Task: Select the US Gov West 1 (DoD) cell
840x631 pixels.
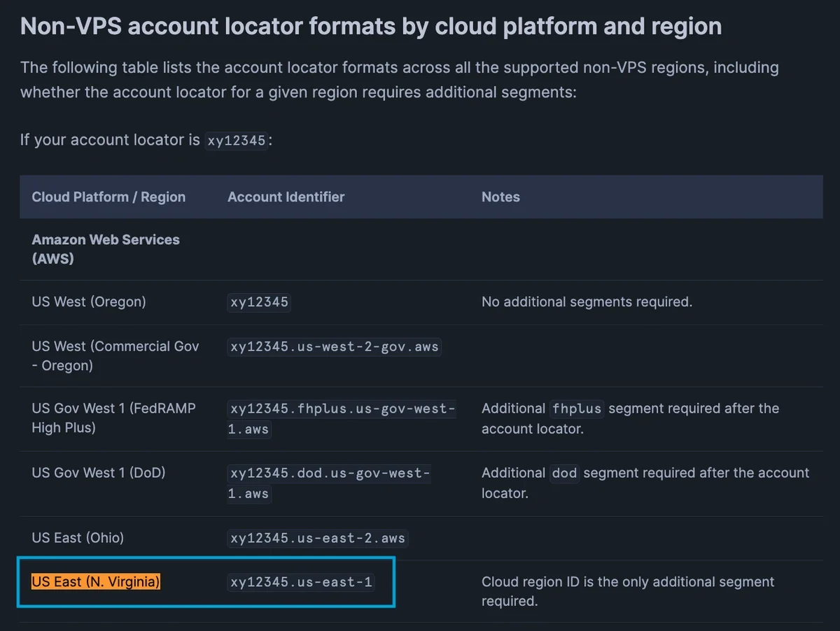Action: coord(99,473)
